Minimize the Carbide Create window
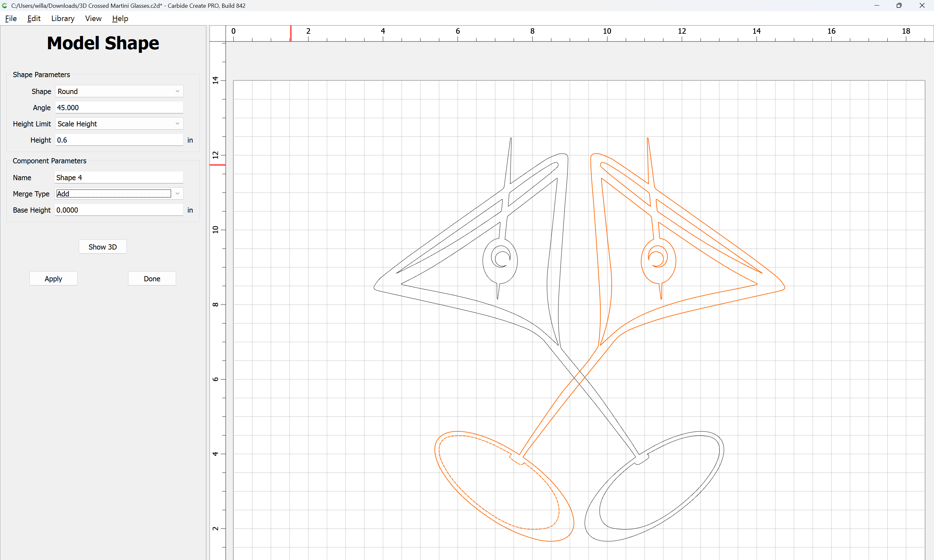 click(877, 6)
